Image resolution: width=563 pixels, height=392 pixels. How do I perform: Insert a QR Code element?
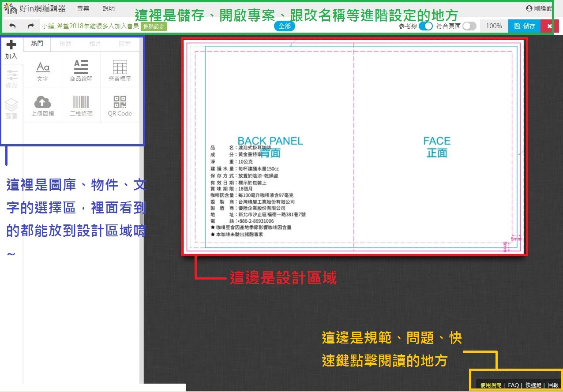click(120, 106)
